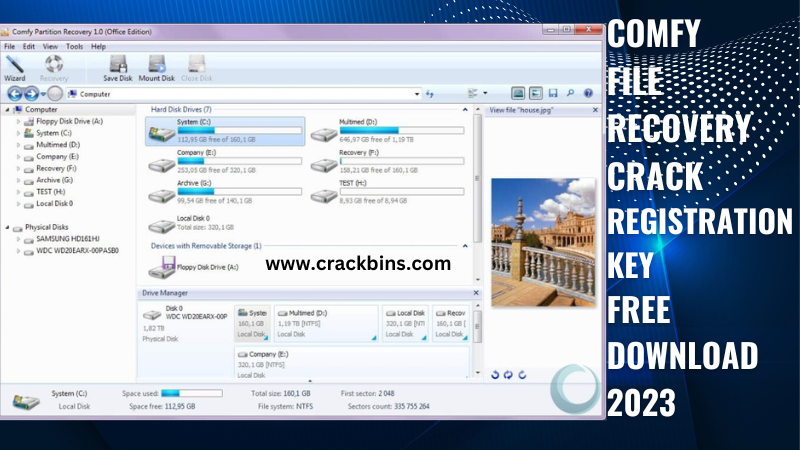The image size is (800, 450).
Task: Click the Space used bar in status bar
Action: pyautogui.click(x=192, y=393)
